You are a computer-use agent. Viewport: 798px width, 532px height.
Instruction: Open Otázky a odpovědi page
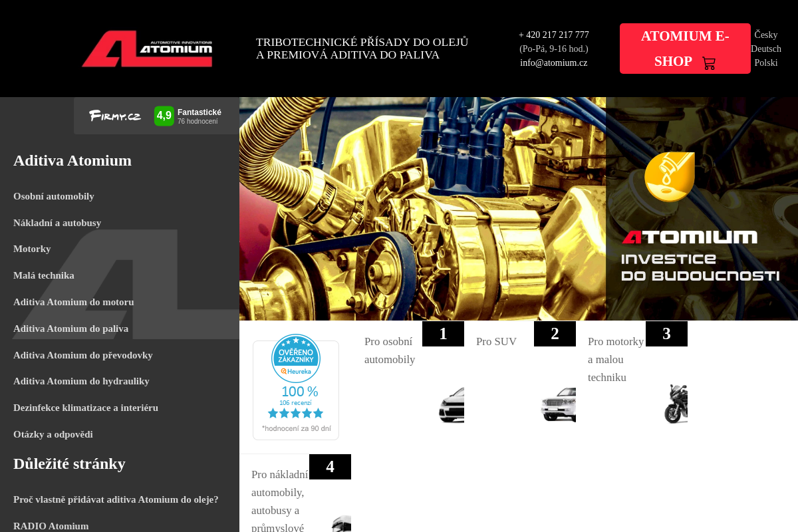coord(53,434)
